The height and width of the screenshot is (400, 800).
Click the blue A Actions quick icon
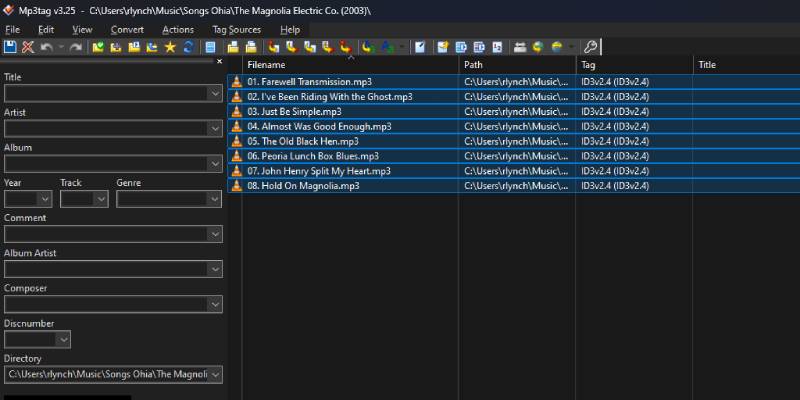click(x=387, y=47)
